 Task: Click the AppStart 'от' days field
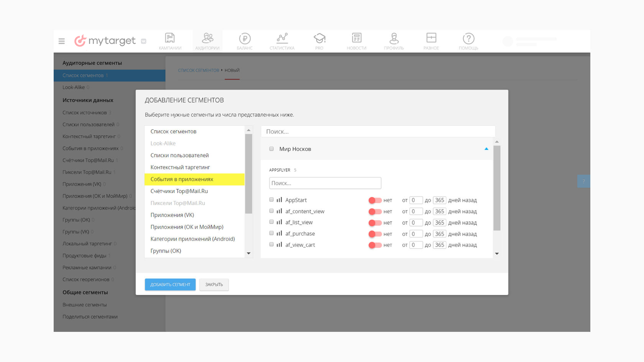[416, 200]
